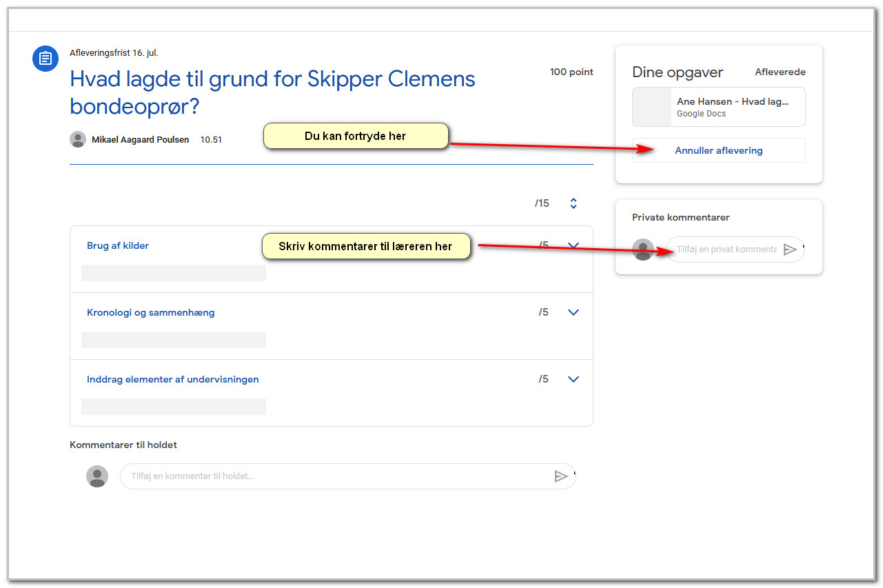Image resolution: width=883 pixels, height=588 pixels.
Task: Click the blue assignment clipboard icon
Action: pyautogui.click(x=45, y=58)
